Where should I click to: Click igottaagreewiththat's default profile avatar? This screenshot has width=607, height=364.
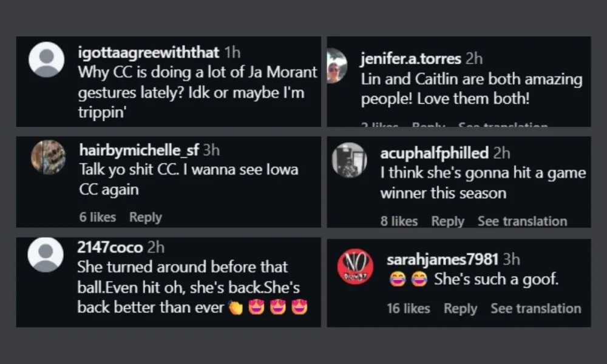tap(47, 59)
